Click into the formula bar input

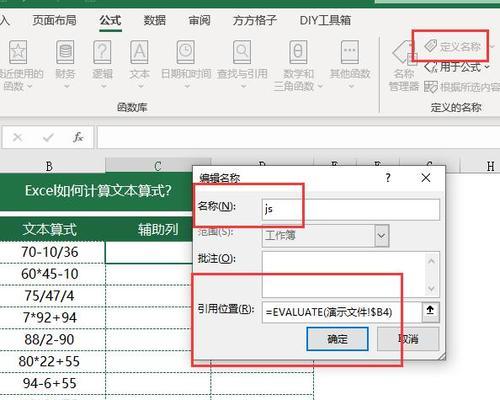click(298, 137)
